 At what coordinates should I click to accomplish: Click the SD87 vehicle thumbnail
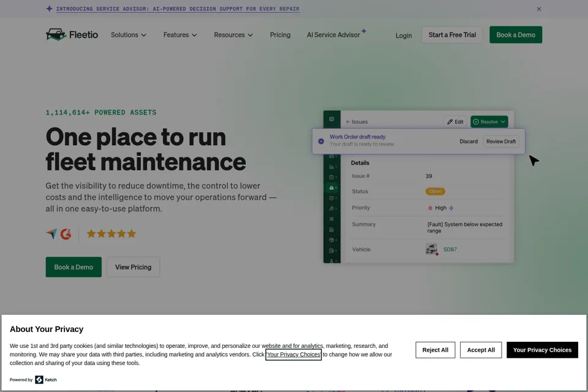(x=432, y=249)
